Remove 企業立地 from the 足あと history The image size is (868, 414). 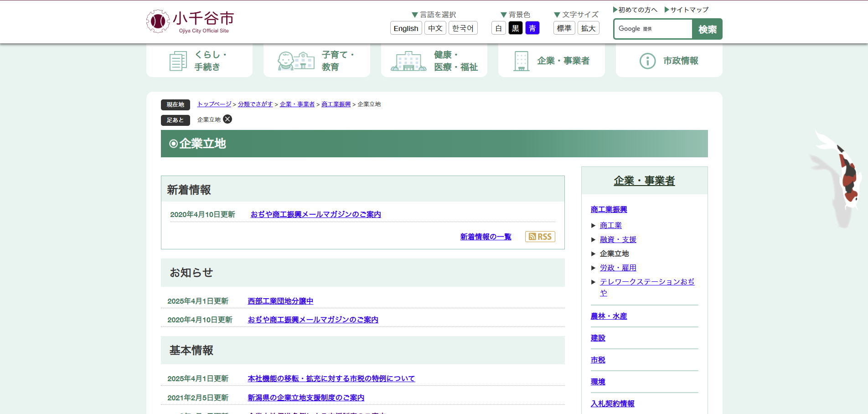pos(227,119)
